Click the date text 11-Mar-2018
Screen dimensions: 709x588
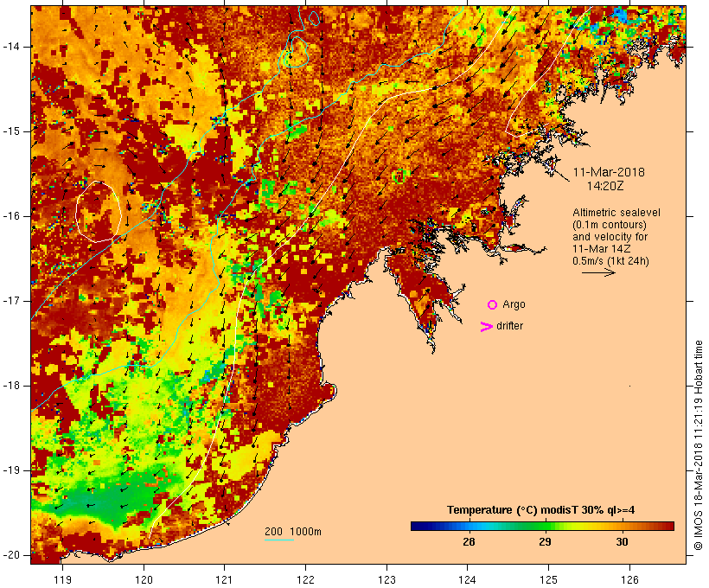(x=609, y=172)
